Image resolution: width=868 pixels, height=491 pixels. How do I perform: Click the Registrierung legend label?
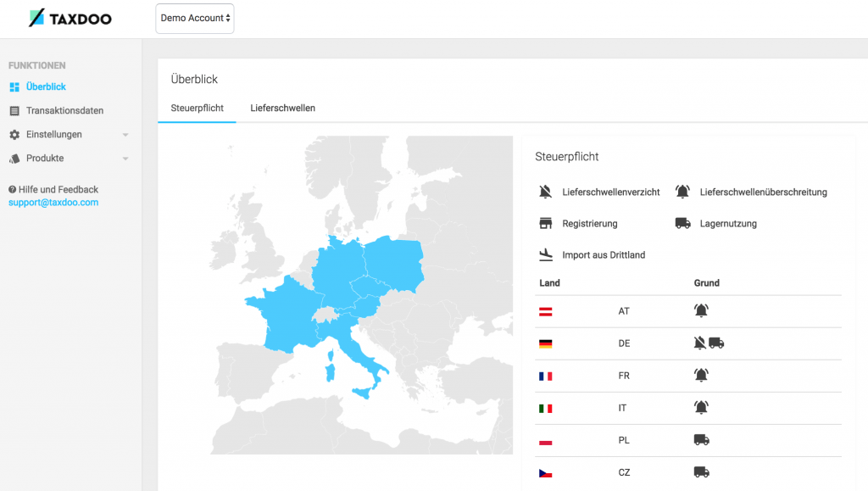pos(590,224)
